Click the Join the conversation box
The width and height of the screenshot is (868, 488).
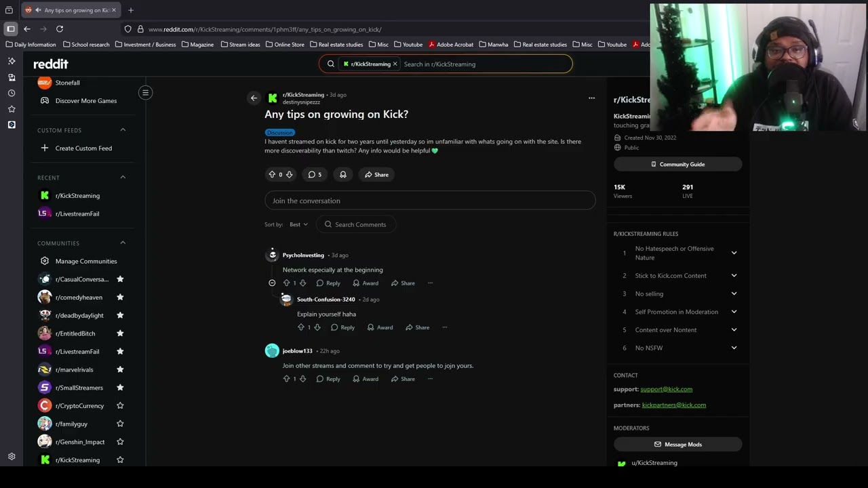[x=430, y=201]
